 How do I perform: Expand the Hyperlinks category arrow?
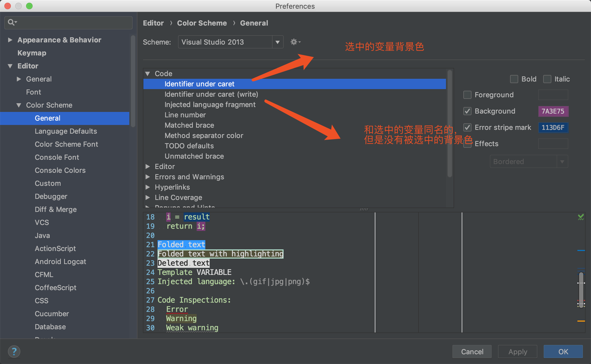pyautogui.click(x=148, y=187)
